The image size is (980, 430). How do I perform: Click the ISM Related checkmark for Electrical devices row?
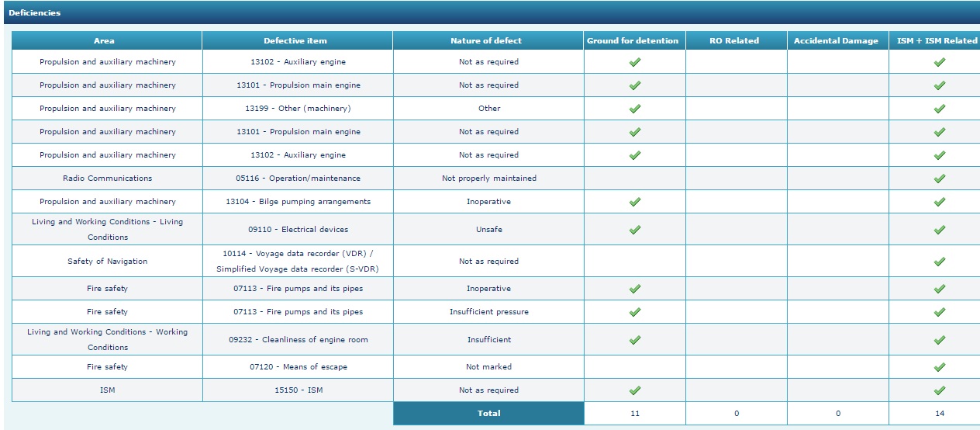coord(940,230)
